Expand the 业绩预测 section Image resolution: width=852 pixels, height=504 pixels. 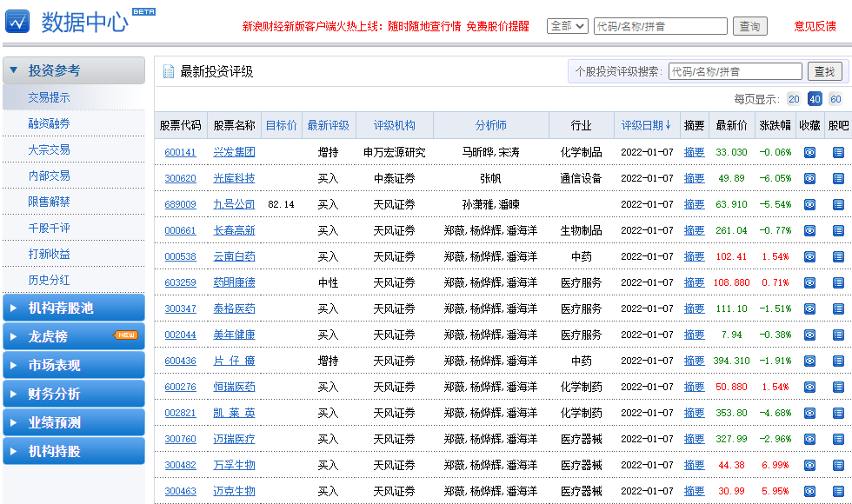pos(74,422)
